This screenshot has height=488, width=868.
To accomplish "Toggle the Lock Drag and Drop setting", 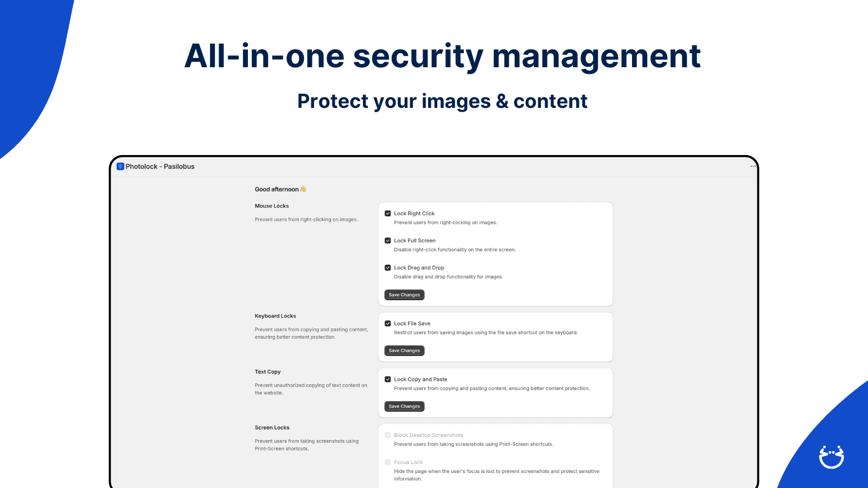I will 387,267.
